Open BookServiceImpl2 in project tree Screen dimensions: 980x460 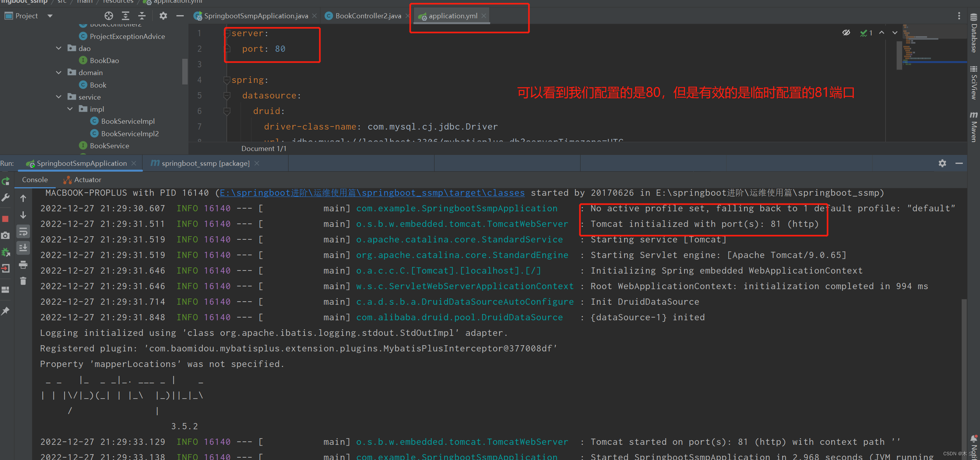(130, 133)
